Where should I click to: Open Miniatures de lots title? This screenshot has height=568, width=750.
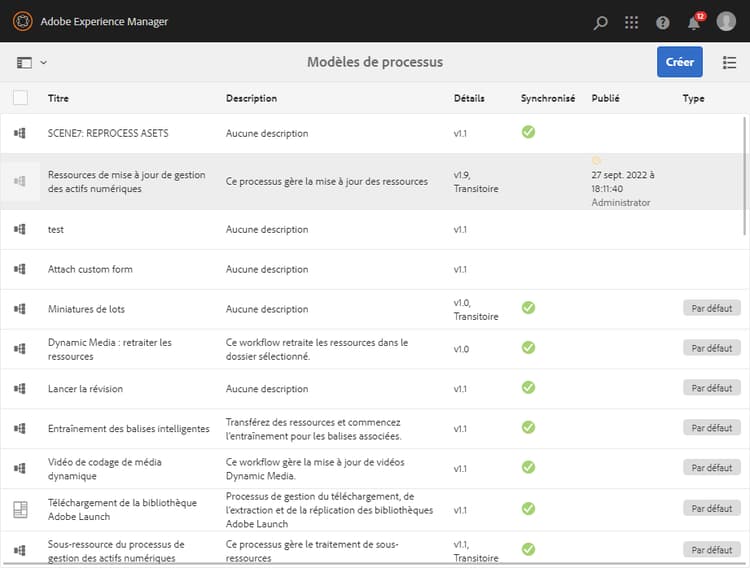86,309
